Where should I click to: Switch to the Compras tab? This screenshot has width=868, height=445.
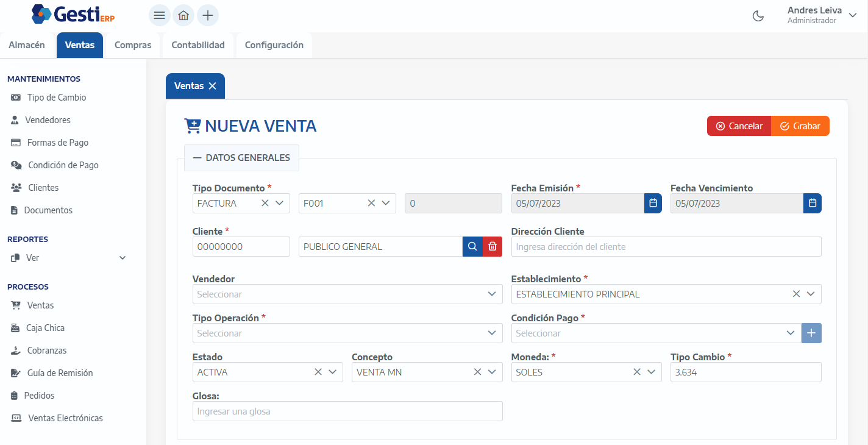click(133, 45)
